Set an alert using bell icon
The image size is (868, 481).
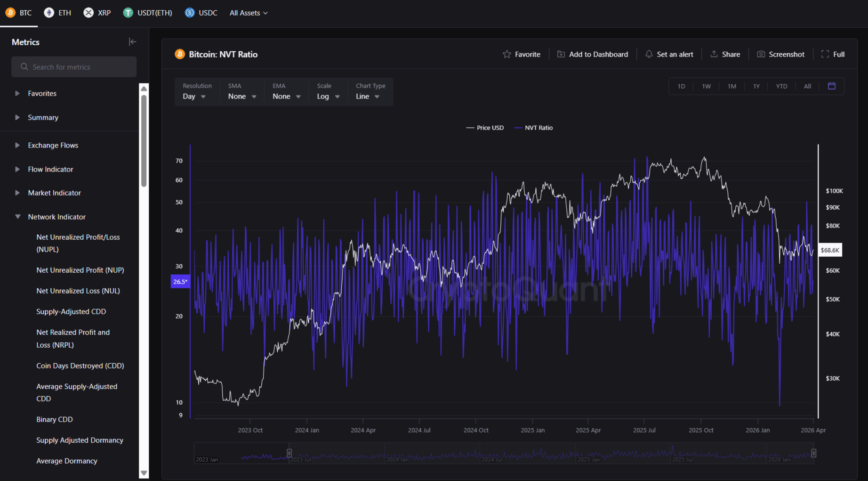point(649,54)
